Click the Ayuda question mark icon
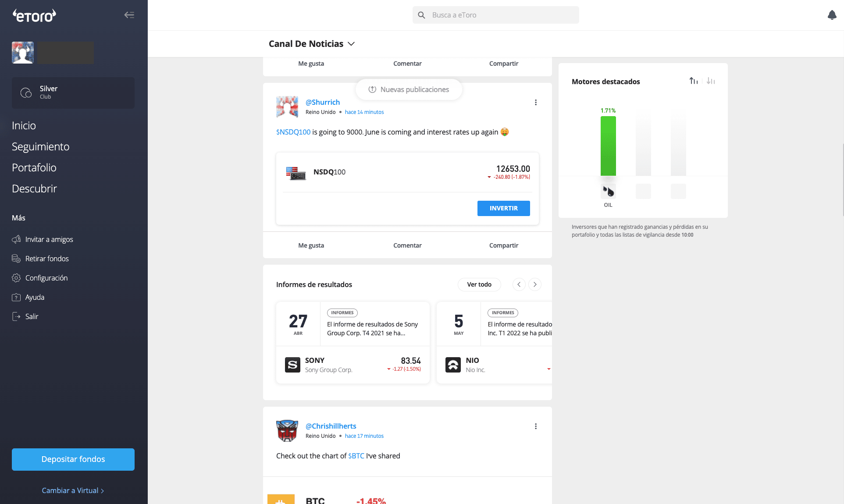The width and height of the screenshot is (844, 504). (16, 297)
